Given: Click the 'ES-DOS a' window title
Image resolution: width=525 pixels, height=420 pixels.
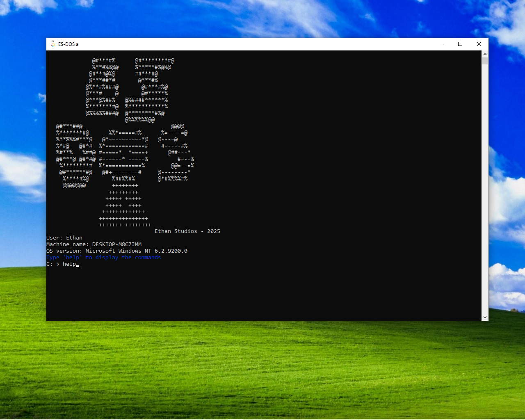Looking at the screenshot, I should 68,44.
